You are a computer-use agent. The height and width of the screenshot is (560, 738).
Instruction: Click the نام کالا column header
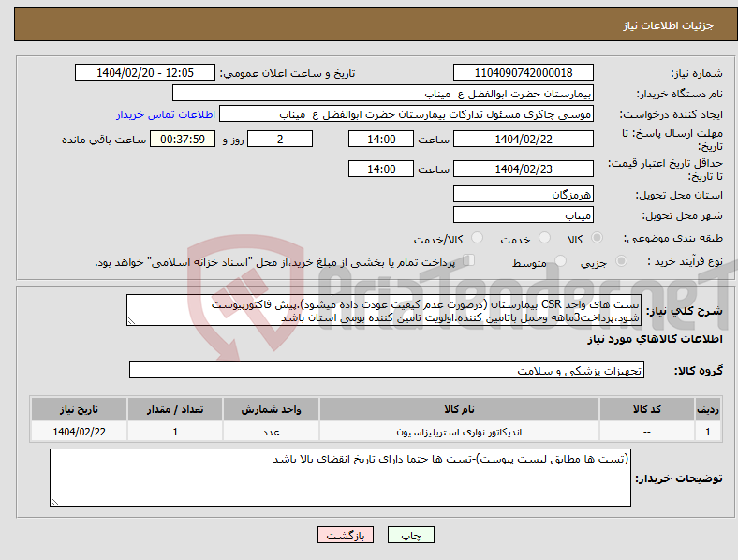459,409
